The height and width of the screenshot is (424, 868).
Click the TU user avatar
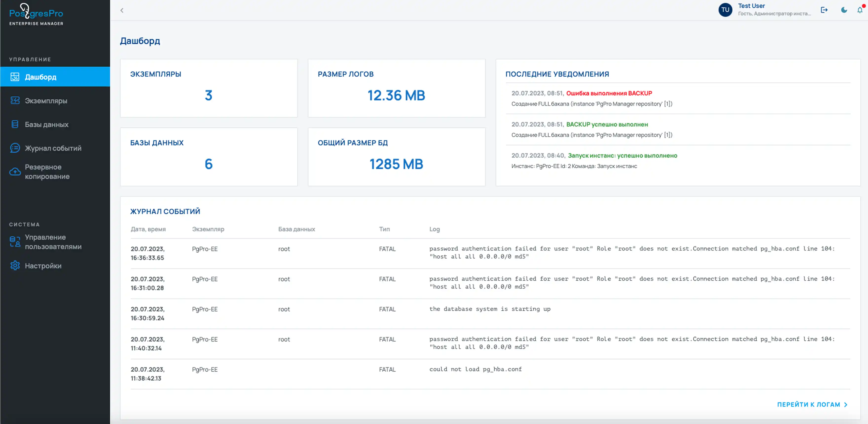click(x=725, y=10)
